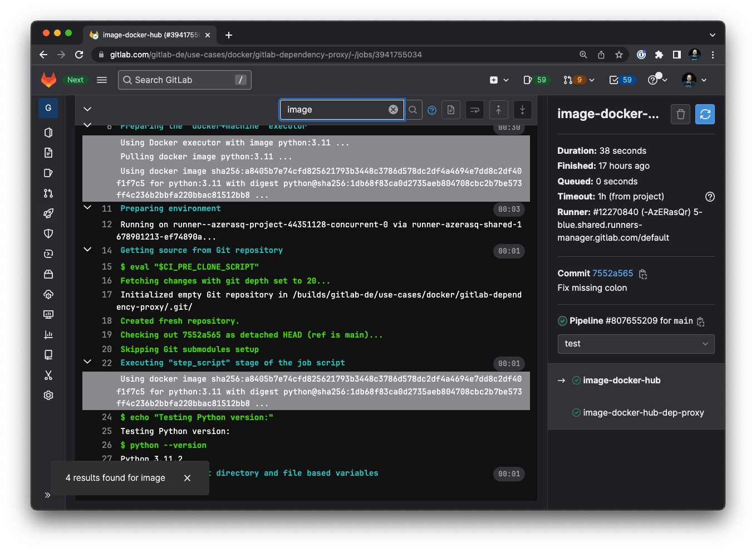Open Settings gear icon in sidebar

[48, 396]
